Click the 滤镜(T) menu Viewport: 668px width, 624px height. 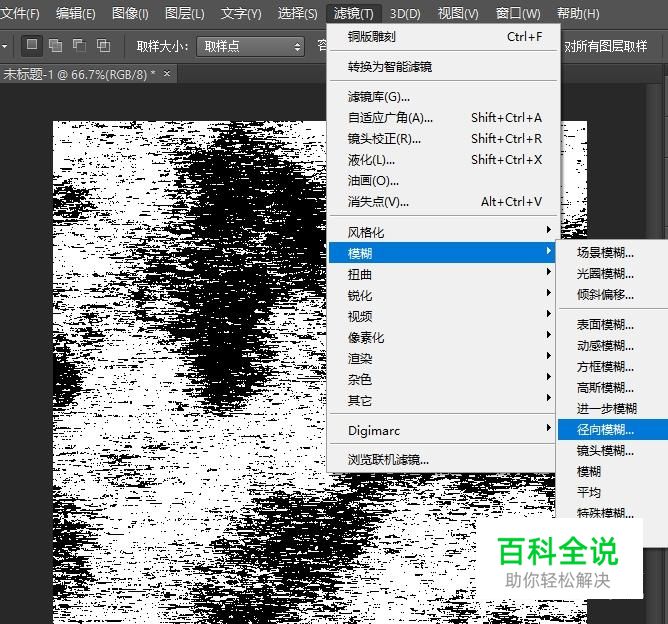click(x=354, y=14)
